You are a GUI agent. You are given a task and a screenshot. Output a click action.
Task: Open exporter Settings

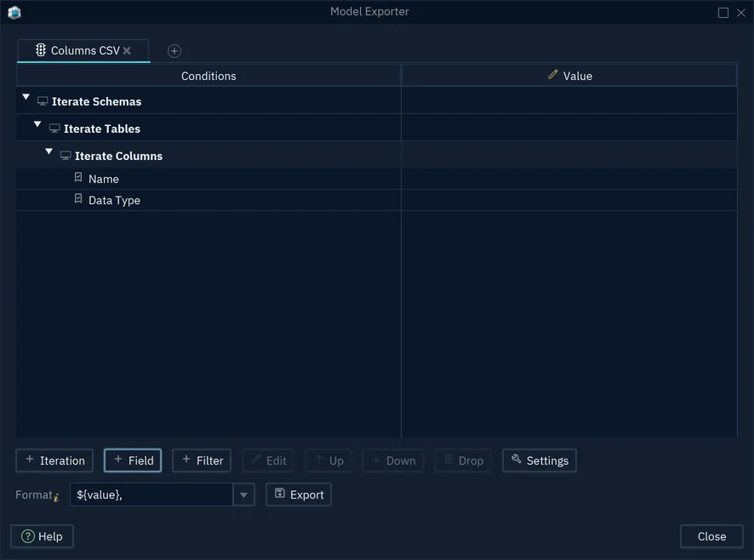540,460
